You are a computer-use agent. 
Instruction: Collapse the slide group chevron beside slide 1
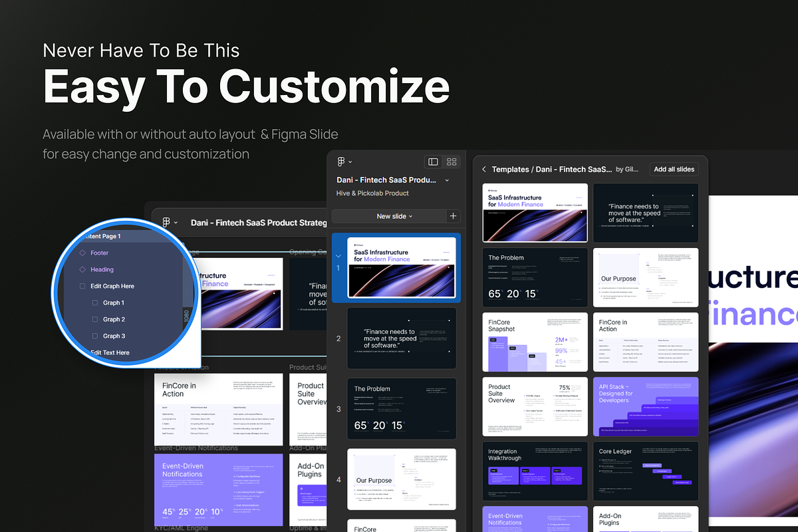click(x=338, y=256)
